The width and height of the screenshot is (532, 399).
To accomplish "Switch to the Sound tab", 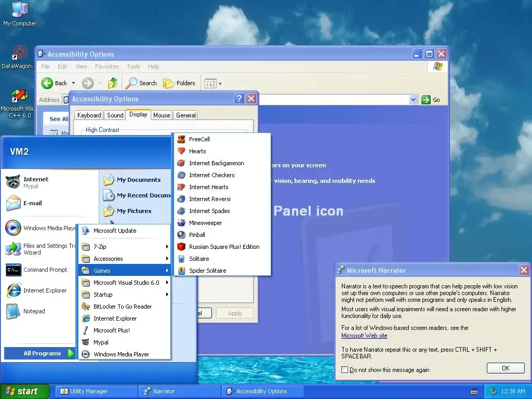I will coord(115,115).
